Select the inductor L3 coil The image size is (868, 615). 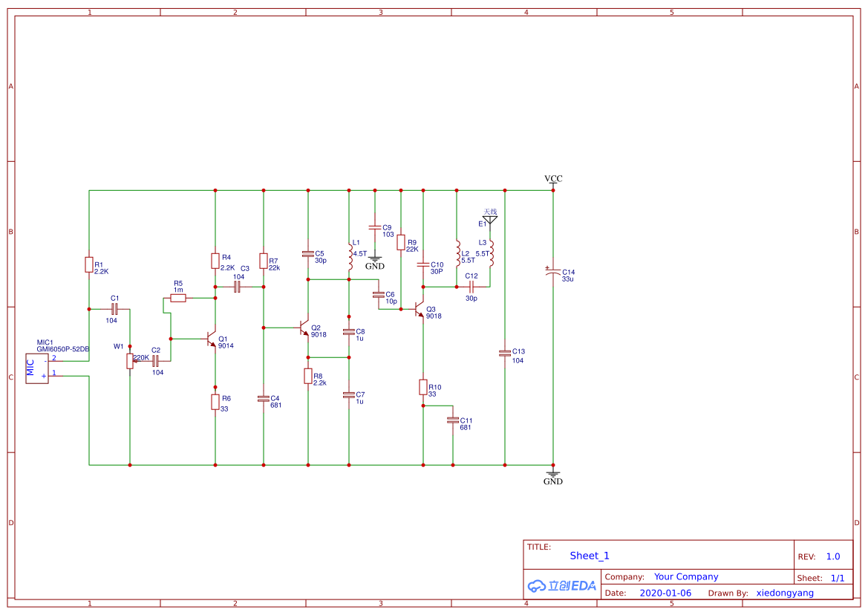point(491,253)
